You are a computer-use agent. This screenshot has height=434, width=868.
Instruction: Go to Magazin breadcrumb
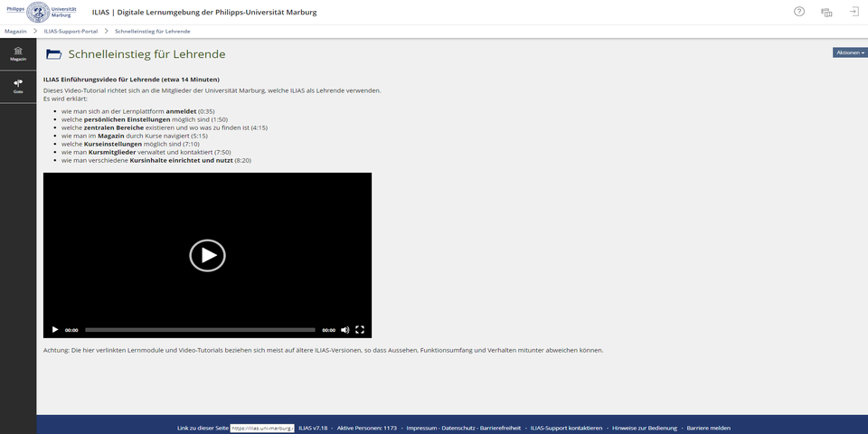(15, 32)
